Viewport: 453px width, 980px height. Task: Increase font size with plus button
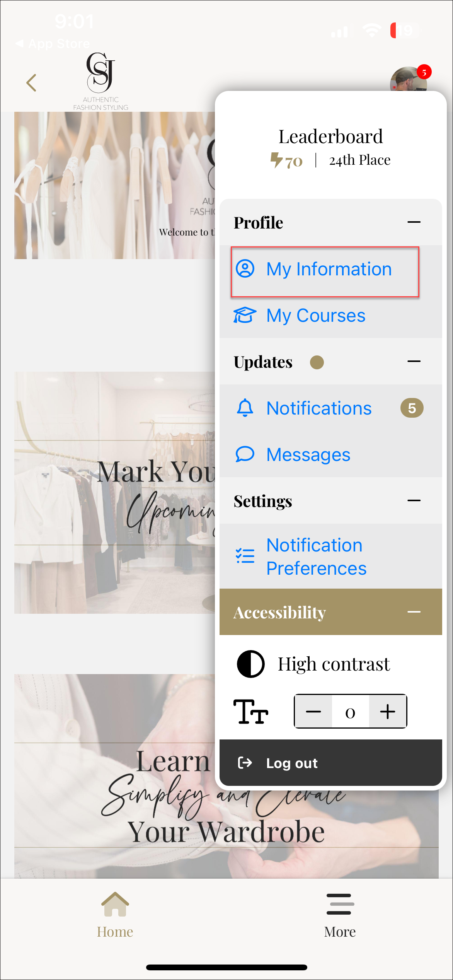387,712
